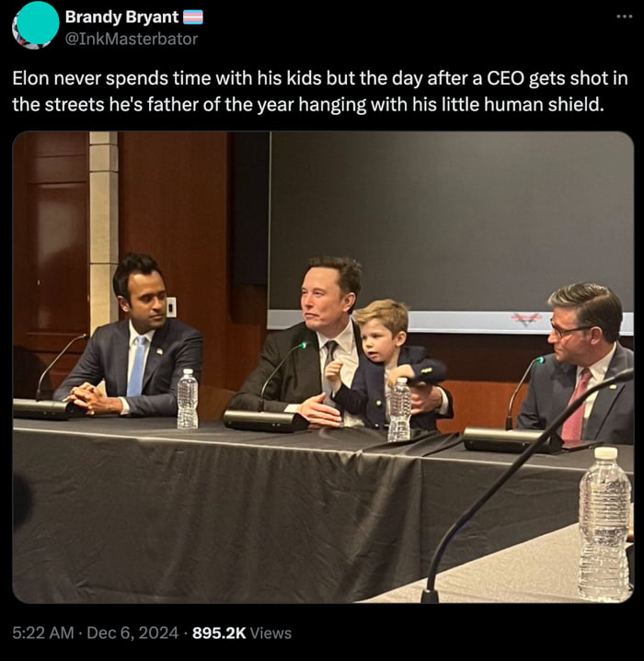Open the Brandy Bryant display name link

tap(121, 17)
